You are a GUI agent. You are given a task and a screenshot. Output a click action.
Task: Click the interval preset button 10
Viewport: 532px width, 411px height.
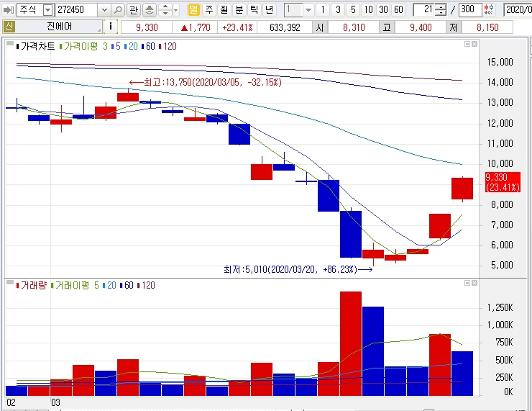point(369,10)
